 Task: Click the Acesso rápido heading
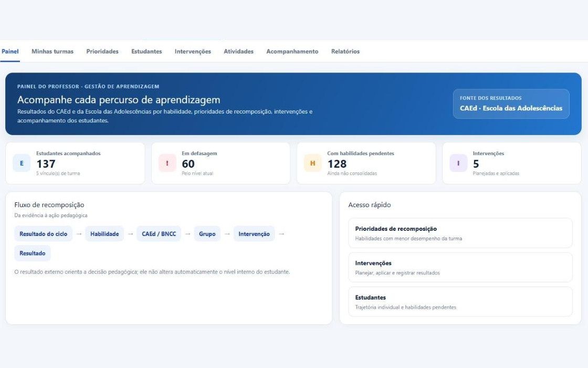point(370,205)
